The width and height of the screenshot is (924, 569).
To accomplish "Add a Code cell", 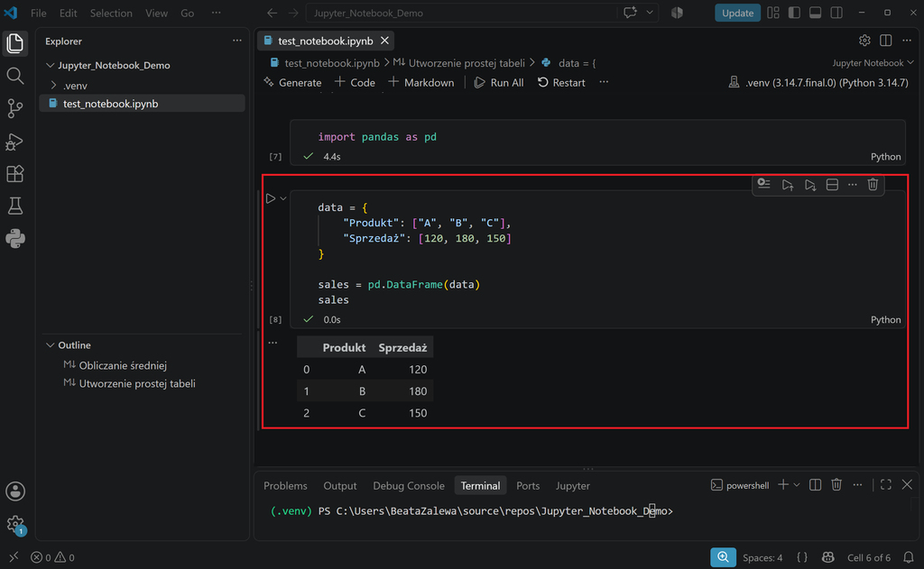I will tap(355, 82).
